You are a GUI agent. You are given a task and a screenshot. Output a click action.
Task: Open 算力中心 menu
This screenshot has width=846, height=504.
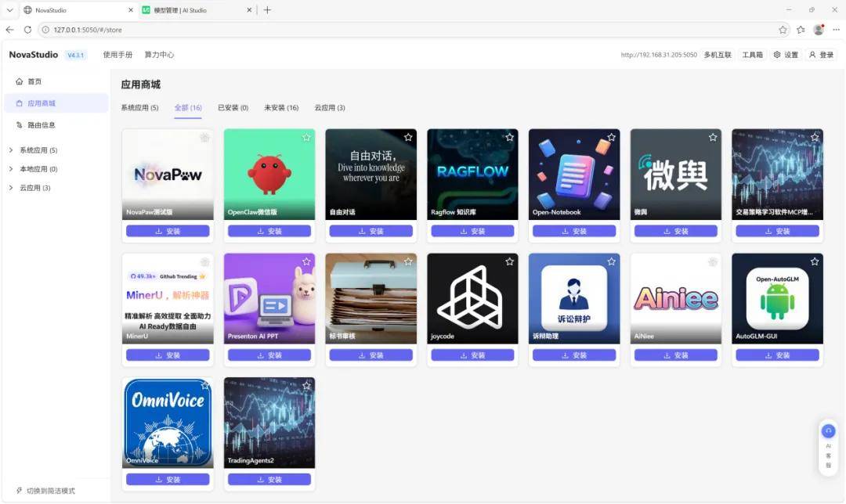(159, 55)
